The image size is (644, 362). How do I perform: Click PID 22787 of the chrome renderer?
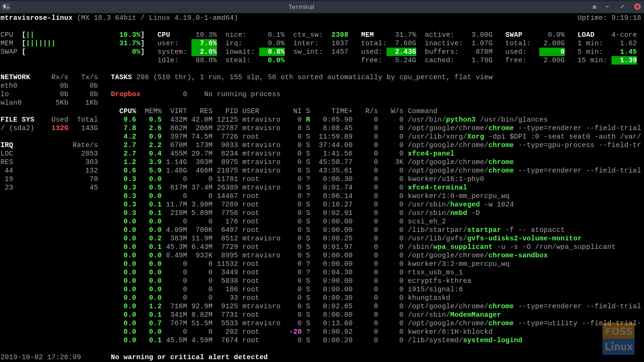point(227,128)
